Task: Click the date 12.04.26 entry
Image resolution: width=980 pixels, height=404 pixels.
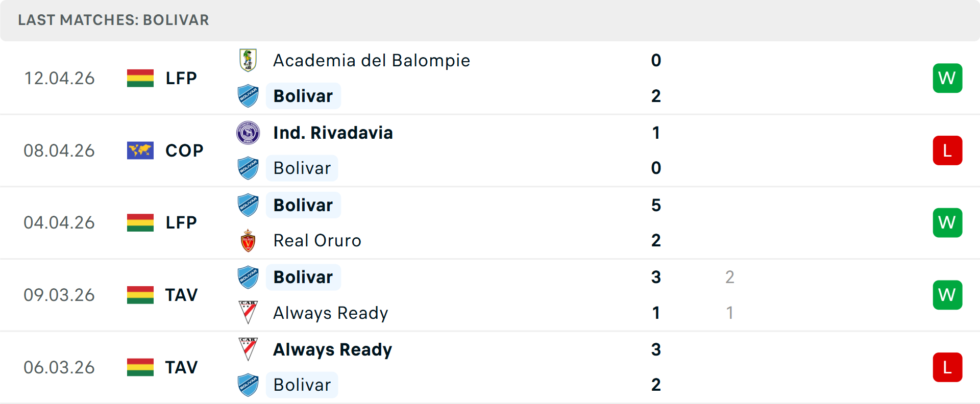Action: [x=59, y=78]
